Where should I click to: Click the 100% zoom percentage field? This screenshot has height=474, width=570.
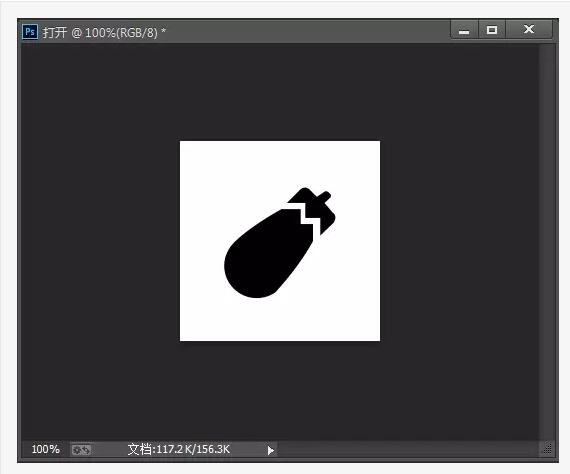pos(45,449)
